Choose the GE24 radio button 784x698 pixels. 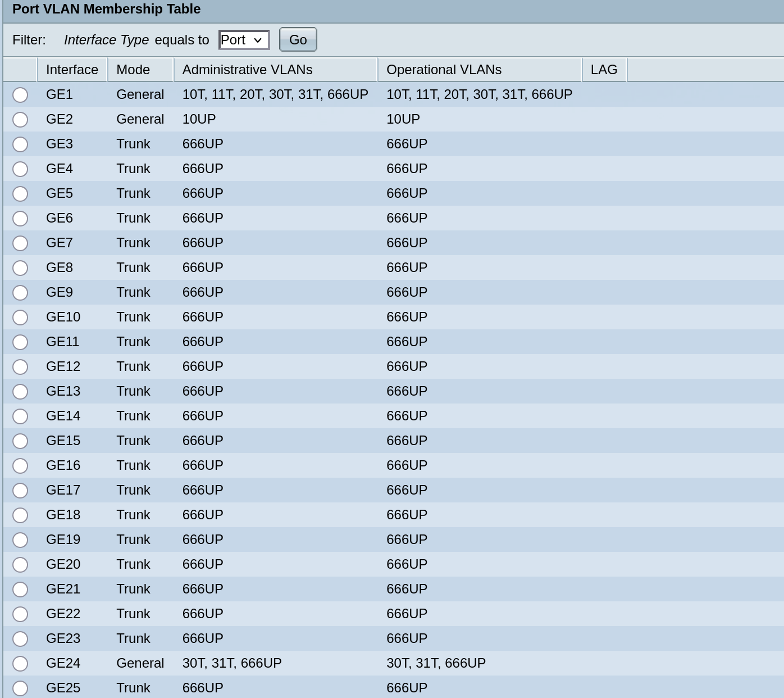20,664
